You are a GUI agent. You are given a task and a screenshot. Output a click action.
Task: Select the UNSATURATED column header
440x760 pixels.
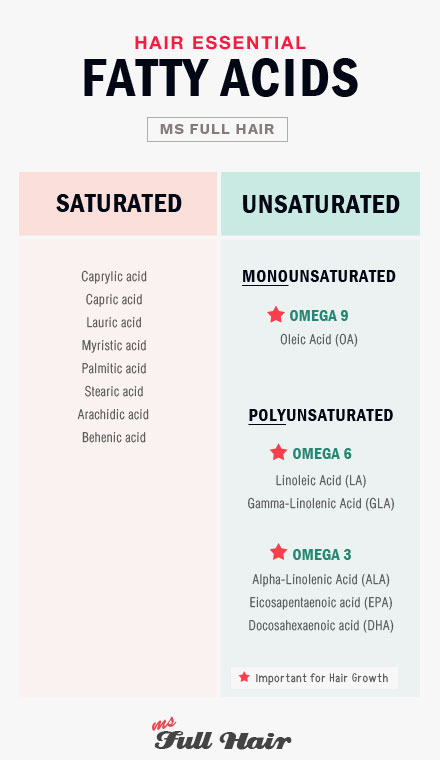[320, 204]
